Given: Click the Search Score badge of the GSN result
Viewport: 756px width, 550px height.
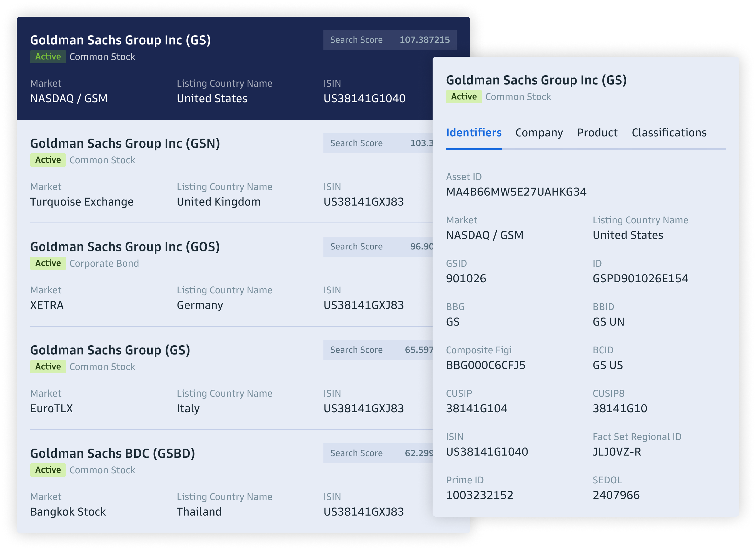Looking at the screenshot, I should [x=378, y=143].
